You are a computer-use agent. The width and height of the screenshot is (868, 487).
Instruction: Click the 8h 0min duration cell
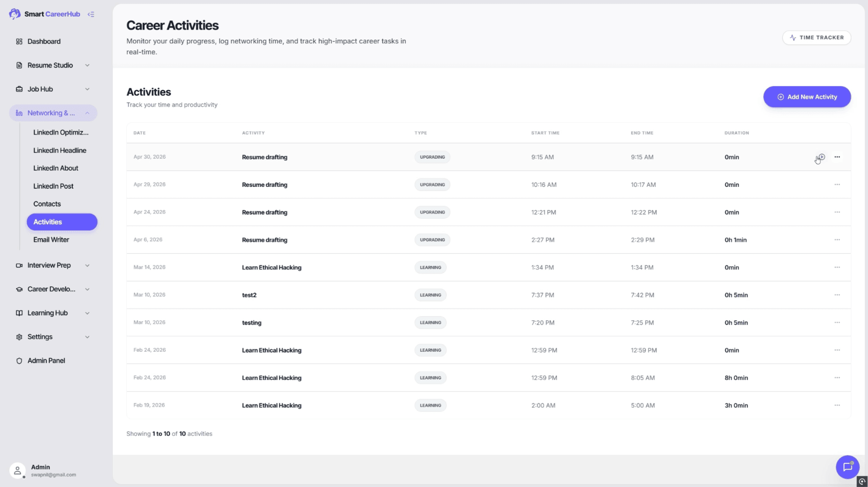736,378
